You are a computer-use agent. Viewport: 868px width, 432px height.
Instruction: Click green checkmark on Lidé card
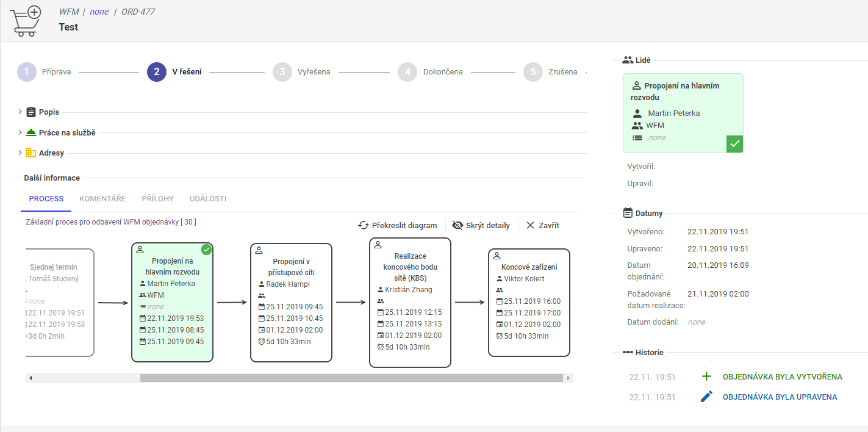(734, 144)
